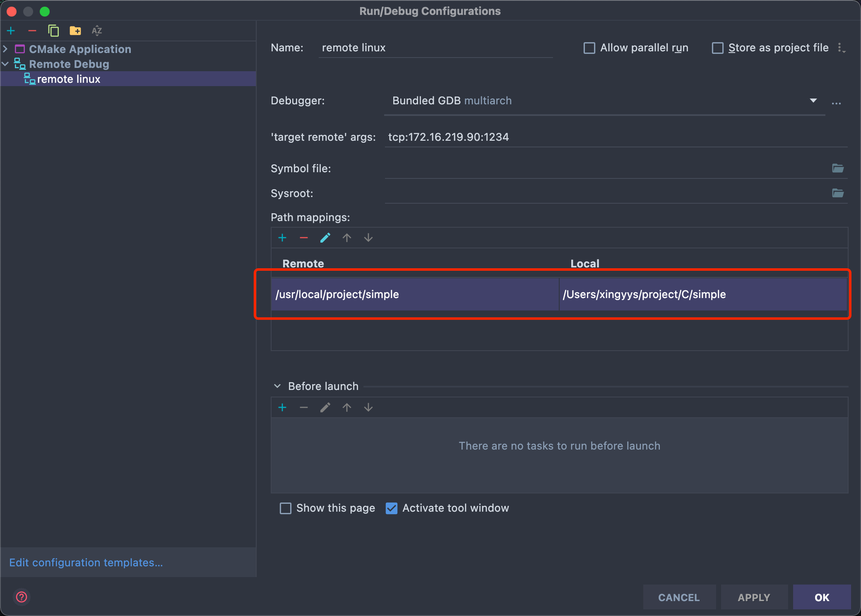Click the sort configurations alphabetically icon

tap(97, 31)
